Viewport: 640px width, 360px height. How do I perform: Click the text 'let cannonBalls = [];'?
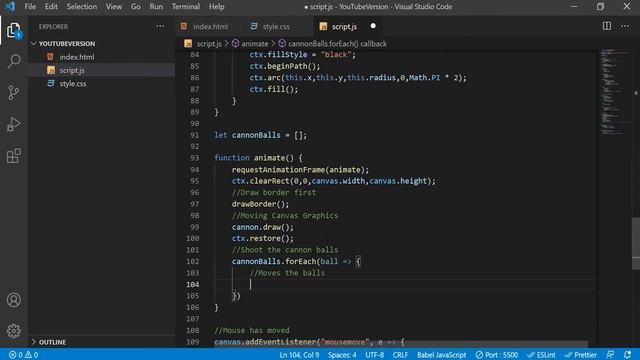pos(260,135)
